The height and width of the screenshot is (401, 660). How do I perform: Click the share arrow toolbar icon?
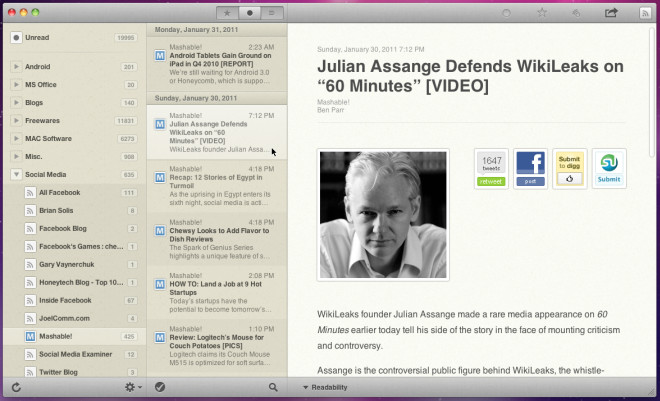tap(611, 13)
